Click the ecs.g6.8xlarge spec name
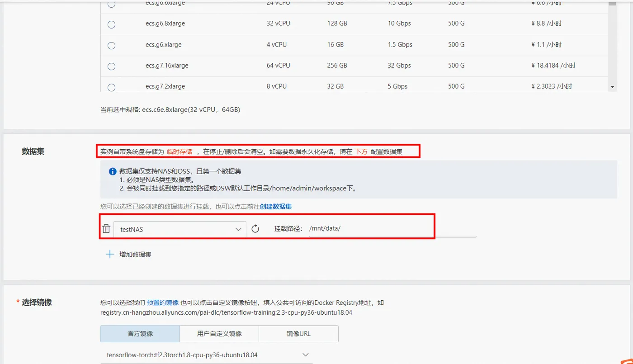Screen dimensions: 633x364 point(165,24)
